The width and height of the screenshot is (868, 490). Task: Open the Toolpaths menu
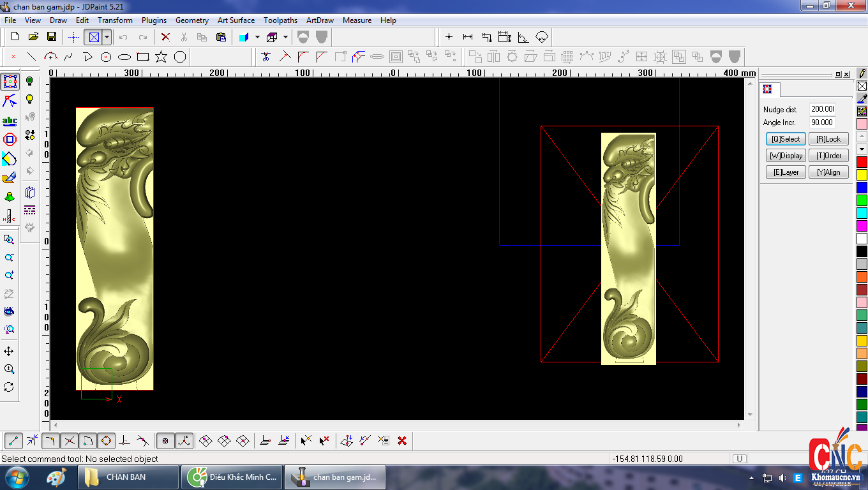click(x=280, y=20)
